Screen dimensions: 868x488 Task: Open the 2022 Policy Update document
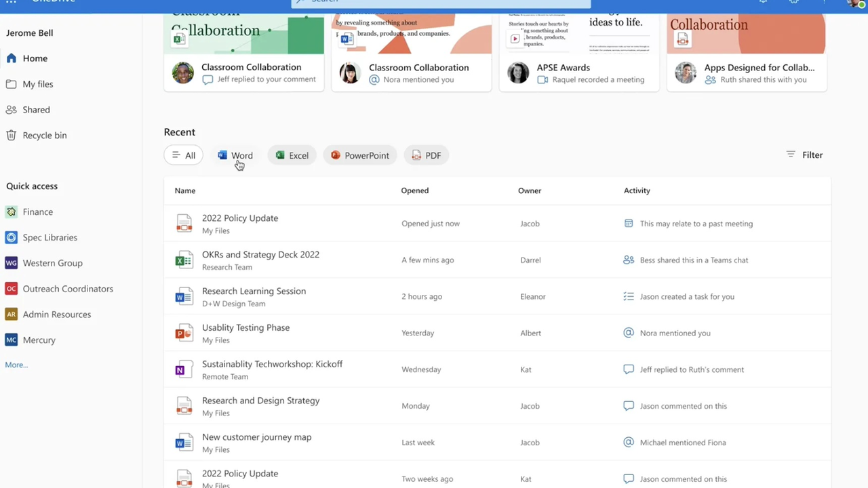click(240, 218)
